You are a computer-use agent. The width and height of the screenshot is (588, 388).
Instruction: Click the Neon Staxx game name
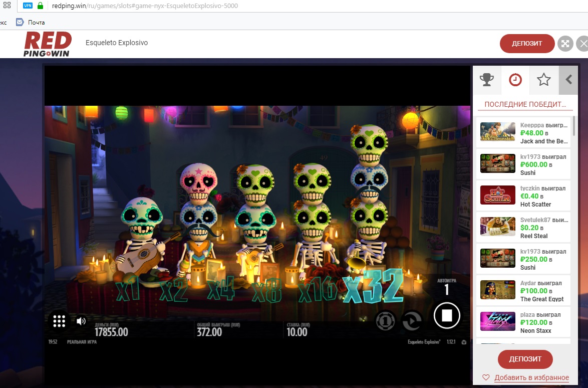pos(536,330)
